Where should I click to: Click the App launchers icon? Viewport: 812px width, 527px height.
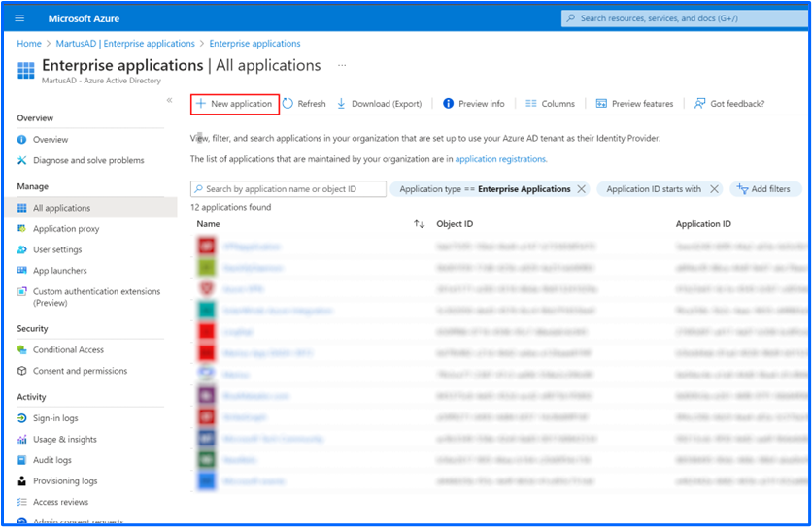[x=21, y=270]
